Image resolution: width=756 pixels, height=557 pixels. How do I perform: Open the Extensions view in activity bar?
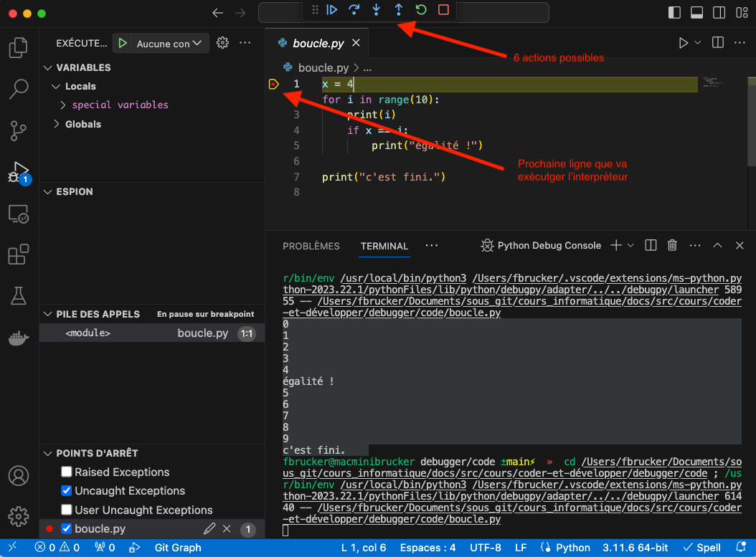[x=18, y=254]
